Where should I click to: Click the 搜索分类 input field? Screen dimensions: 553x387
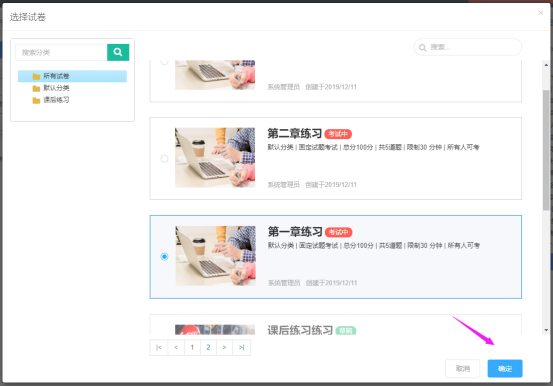pyautogui.click(x=61, y=52)
